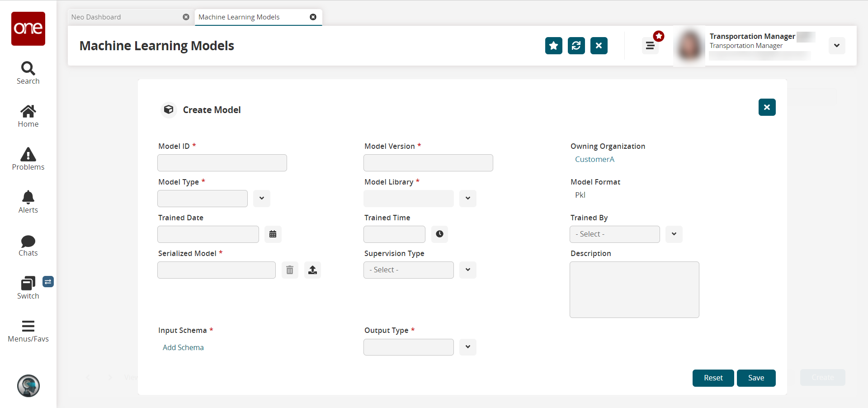Close the Create Model dialog
Image resolution: width=868 pixels, height=408 pixels.
click(x=767, y=107)
